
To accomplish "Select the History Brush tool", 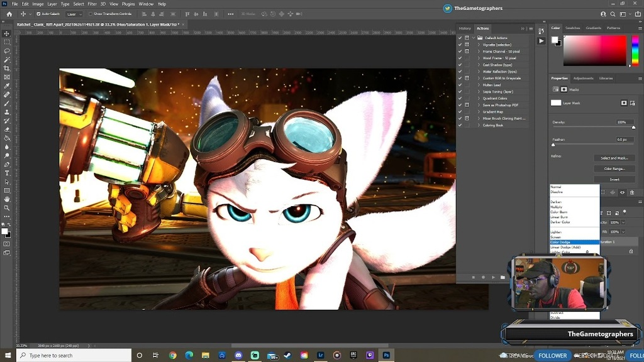I will click(6, 121).
